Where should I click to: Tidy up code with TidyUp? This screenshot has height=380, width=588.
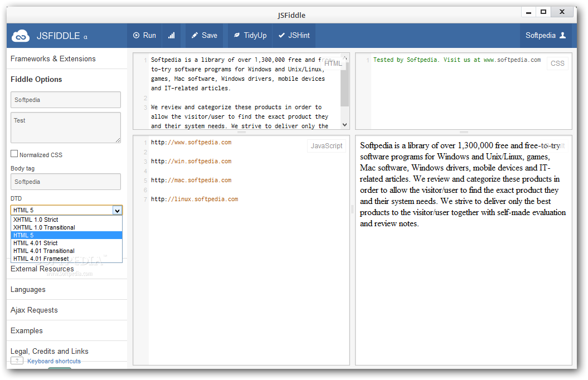(x=250, y=35)
